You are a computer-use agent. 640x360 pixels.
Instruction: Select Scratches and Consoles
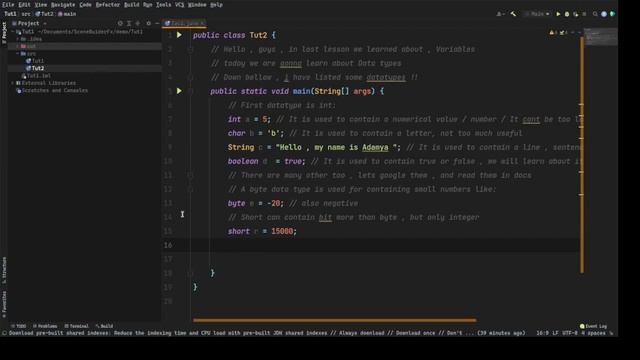coord(52,90)
